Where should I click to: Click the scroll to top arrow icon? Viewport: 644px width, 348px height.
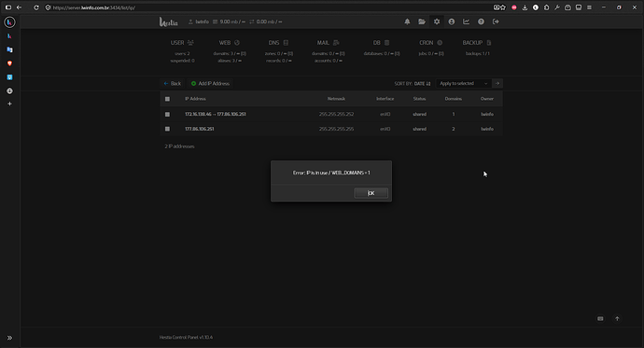pyautogui.click(x=617, y=318)
